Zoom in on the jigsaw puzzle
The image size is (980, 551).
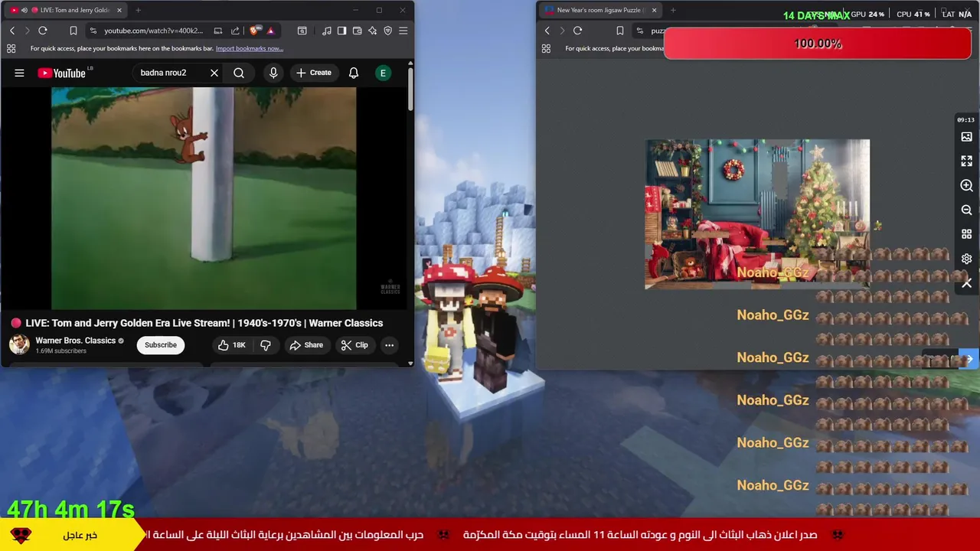coord(966,186)
